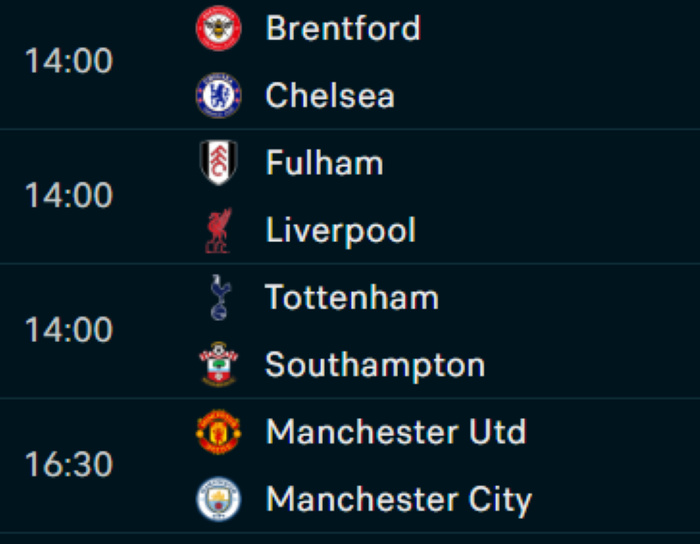Open the Brentford team name link
Screen dimensions: 700x544
[x=343, y=28]
